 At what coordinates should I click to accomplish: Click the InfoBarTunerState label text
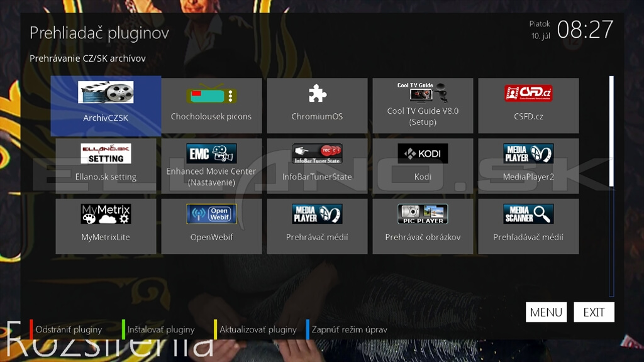[317, 177]
